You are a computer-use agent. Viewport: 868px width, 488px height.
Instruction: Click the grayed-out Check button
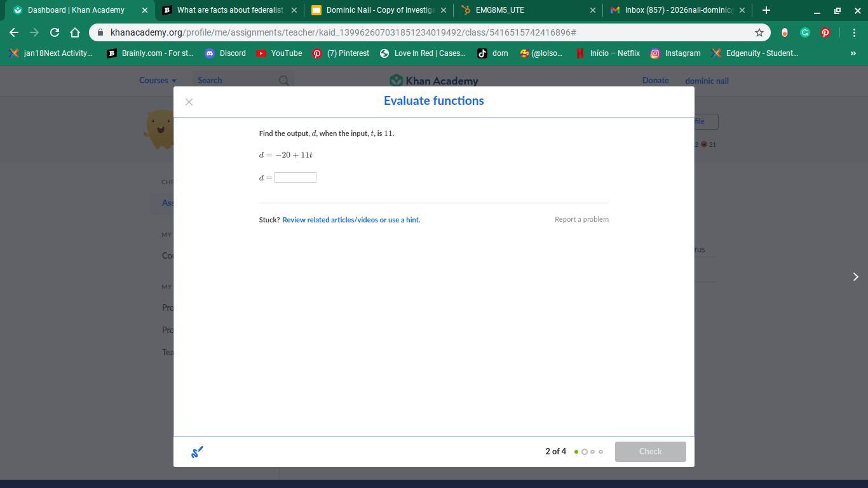650,452
